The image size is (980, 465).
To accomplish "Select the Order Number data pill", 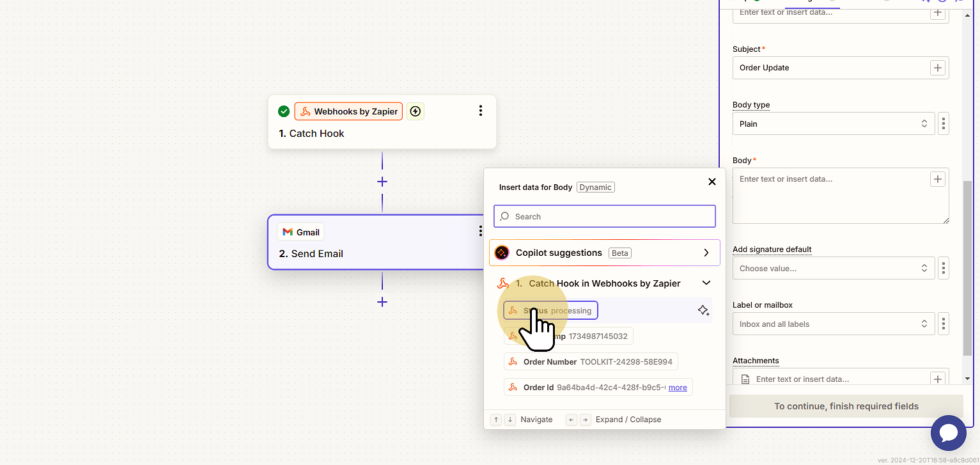I will (x=591, y=361).
